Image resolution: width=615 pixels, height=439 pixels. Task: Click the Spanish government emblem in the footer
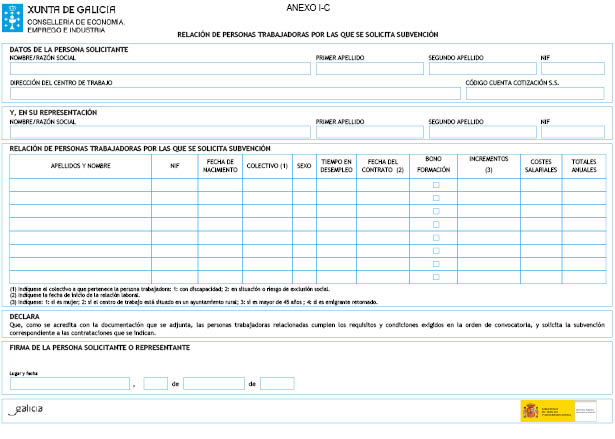click(531, 409)
